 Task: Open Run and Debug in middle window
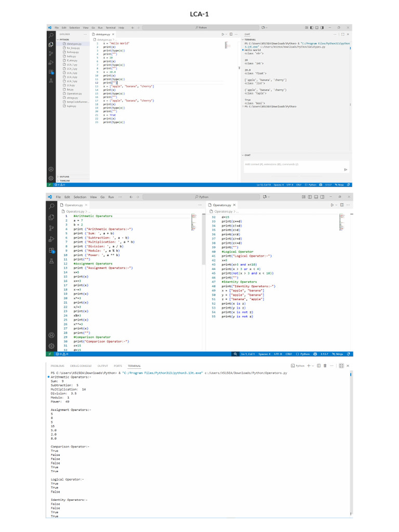point(51,239)
